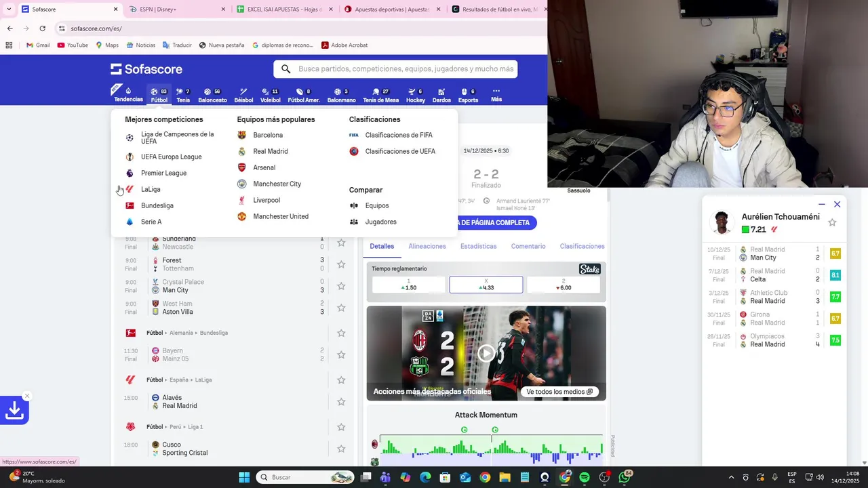Select the Hockey sport icon

click(416, 95)
